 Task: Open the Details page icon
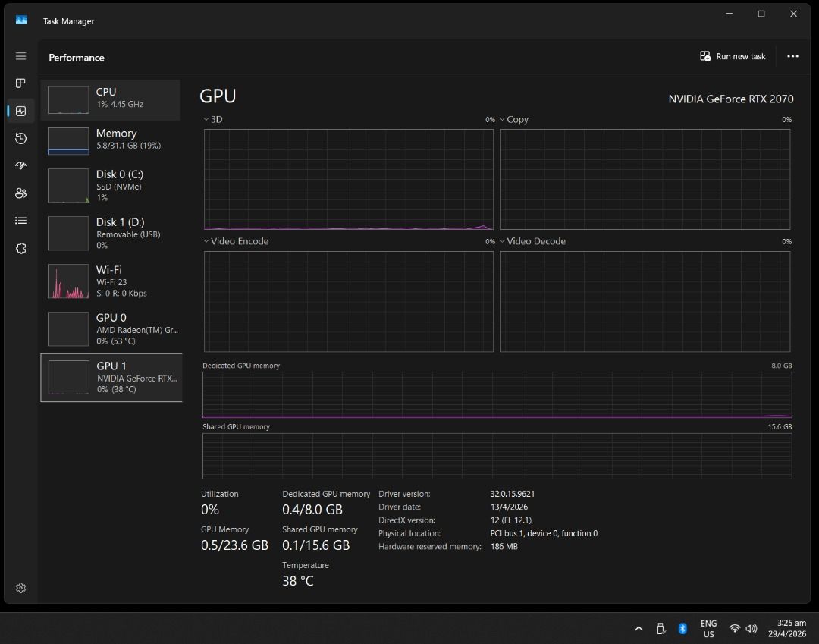20,220
